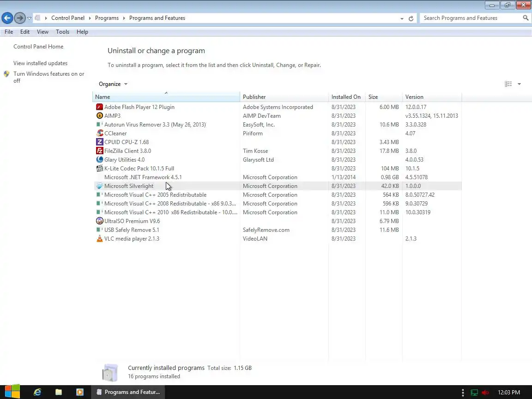The height and width of the screenshot is (399, 532).
Task: Select the Microsoft .NET Framework 4.5.1 row
Action: coord(277,177)
